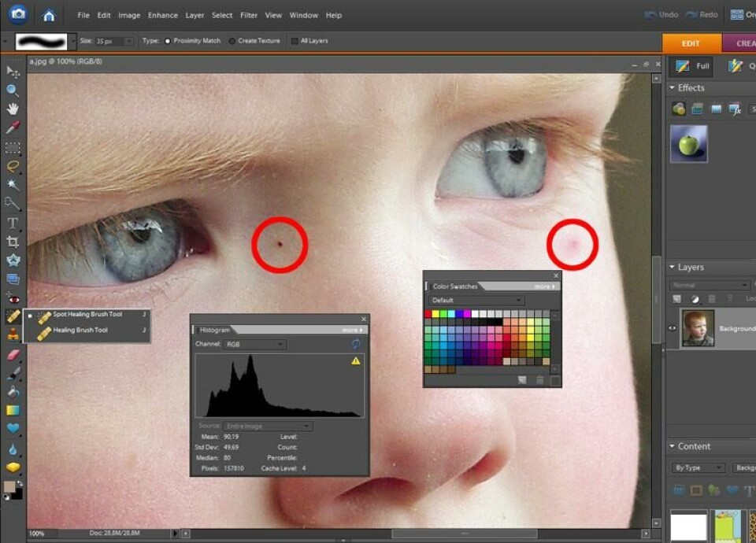Image resolution: width=756 pixels, height=543 pixels.
Task: Open the Default swatch library dropdown
Action: [476, 300]
